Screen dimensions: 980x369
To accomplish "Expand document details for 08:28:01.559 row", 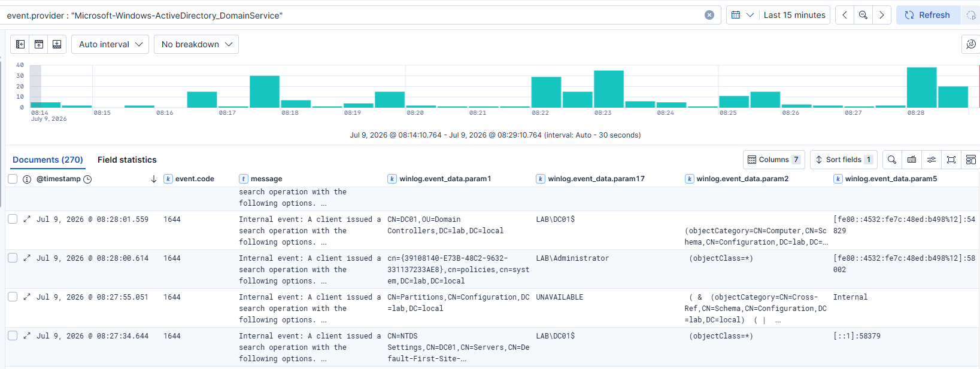I will pos(27,219).
